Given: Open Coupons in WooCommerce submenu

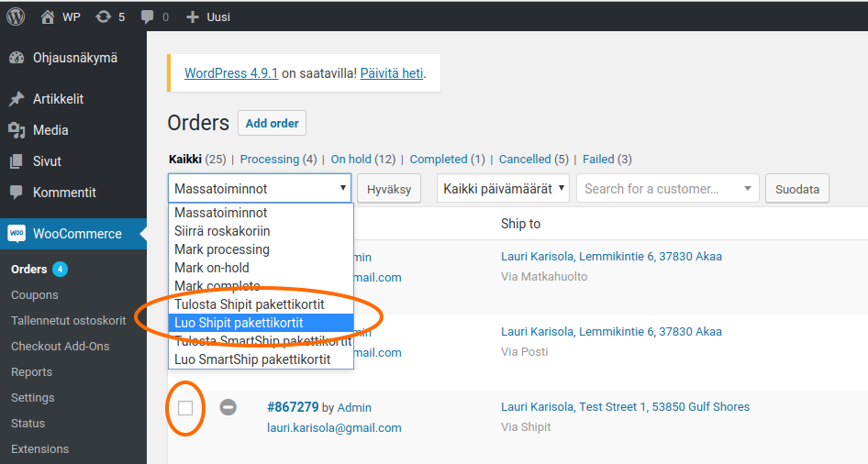Looking at the screenshot, I should (34, 295).
